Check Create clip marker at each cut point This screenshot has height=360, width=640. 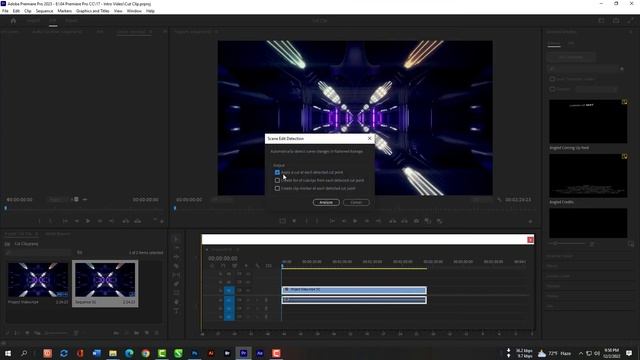pos(277,189)
